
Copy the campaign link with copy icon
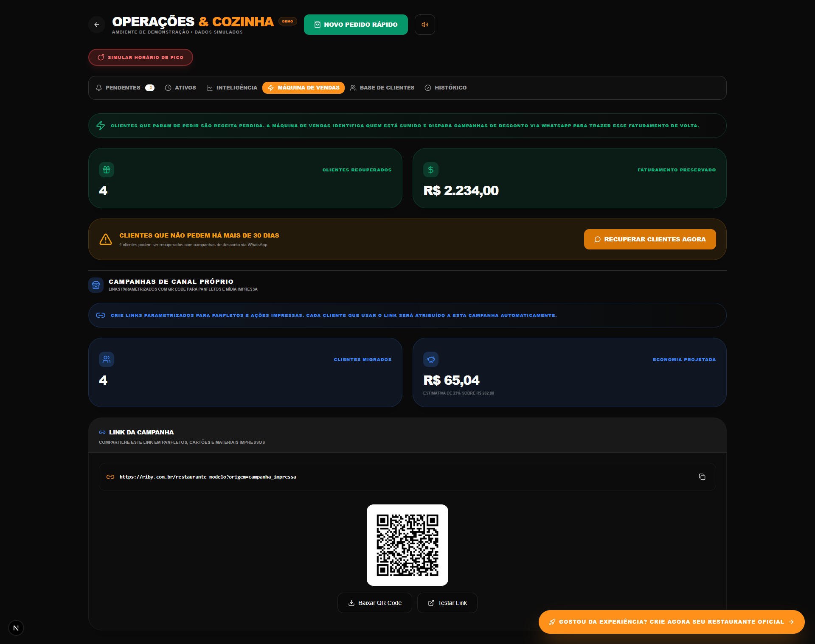point(702,477)
